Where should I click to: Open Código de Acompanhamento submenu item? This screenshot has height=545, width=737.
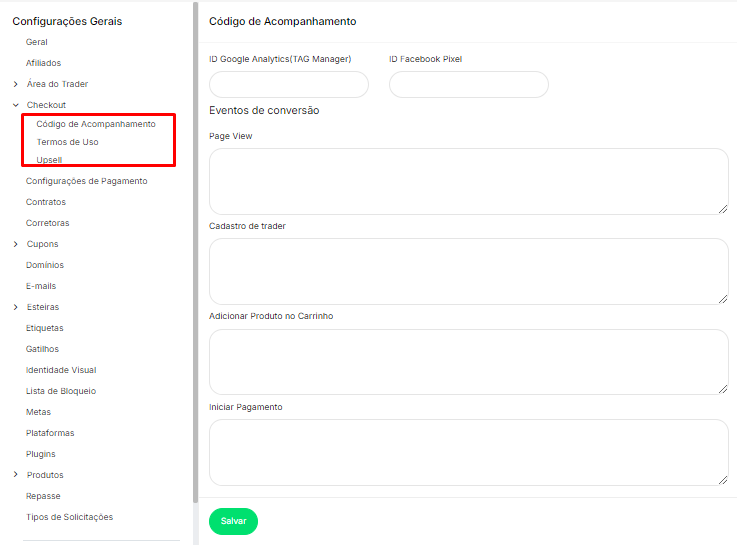pos(96,124)
